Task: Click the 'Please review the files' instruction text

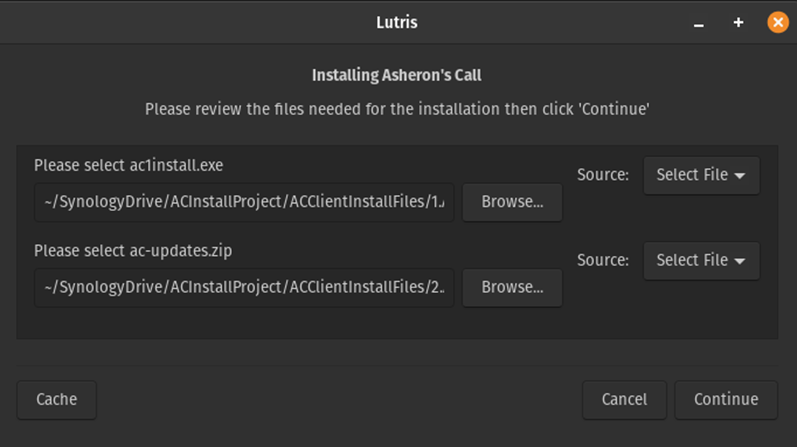Action: pos(398,108)
